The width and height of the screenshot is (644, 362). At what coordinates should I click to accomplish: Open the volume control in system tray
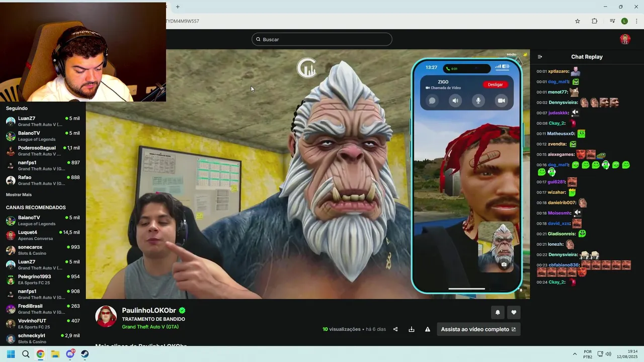point(609,354)
